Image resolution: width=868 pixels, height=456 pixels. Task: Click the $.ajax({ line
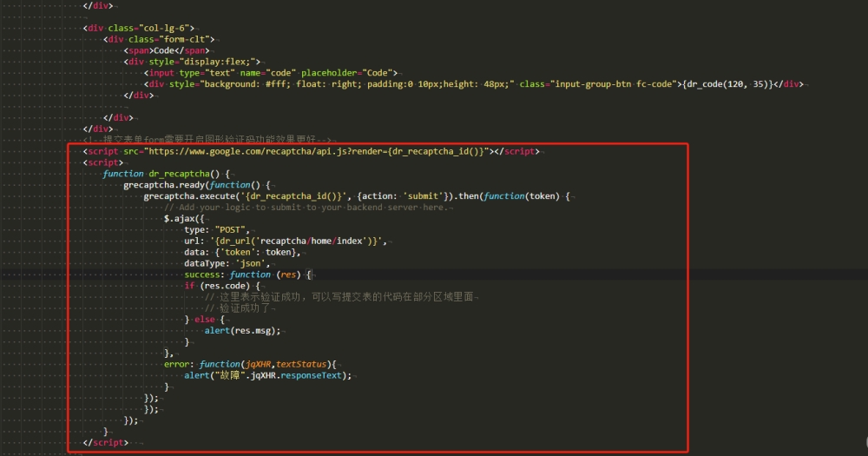point(184,218)
